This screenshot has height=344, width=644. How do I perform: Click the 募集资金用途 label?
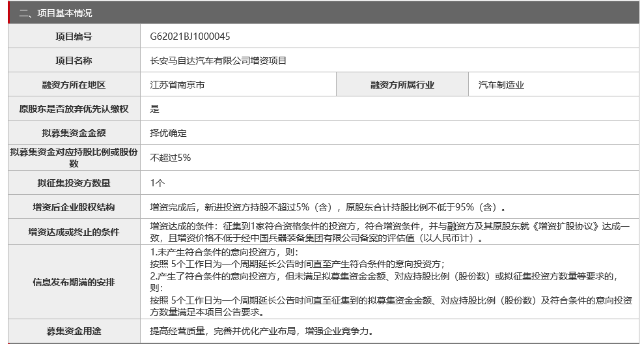(74, 331)
